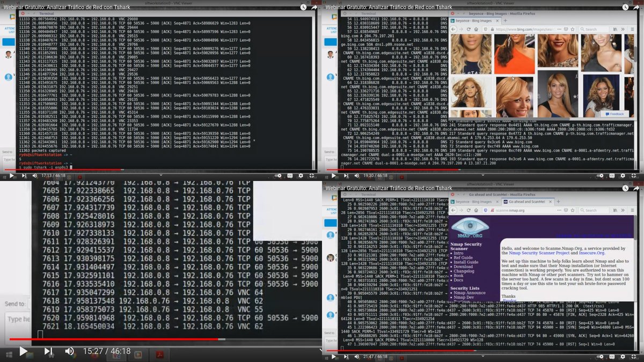Open hamburger menu in top-right Firefox
644x362 pixels.
coord(632,29)
